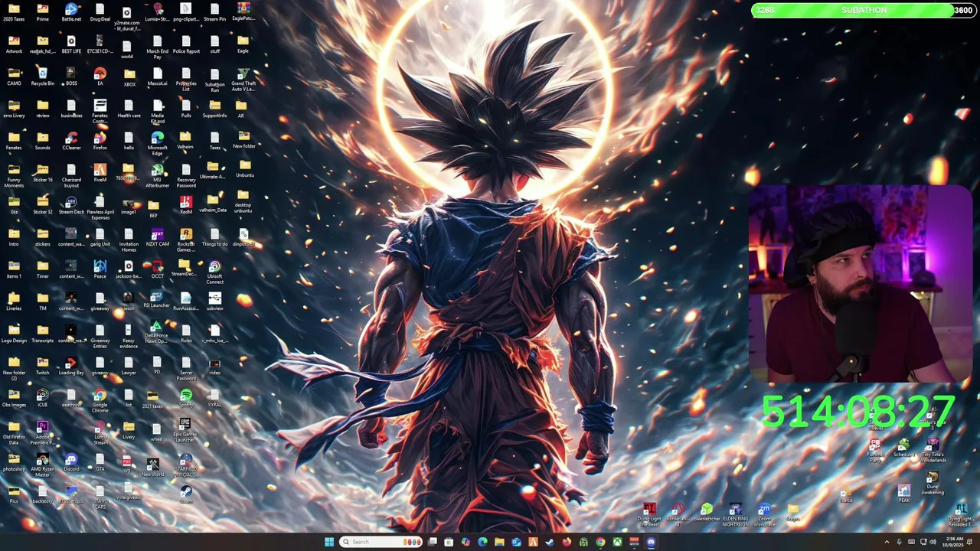Open the iCUE desktop shortcut
Image resolution: width=980 pixels, height=551 pixels.
click(x=43, y=398)
